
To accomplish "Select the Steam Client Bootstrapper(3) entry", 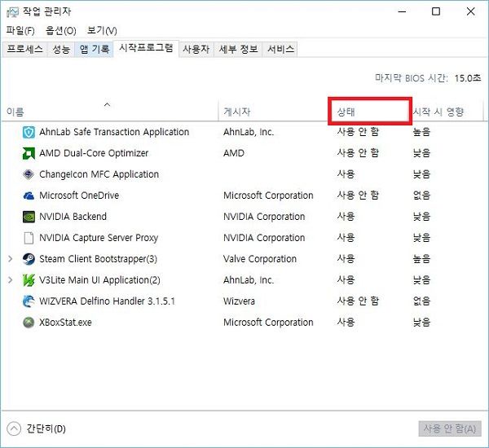I will coord(244,259).
